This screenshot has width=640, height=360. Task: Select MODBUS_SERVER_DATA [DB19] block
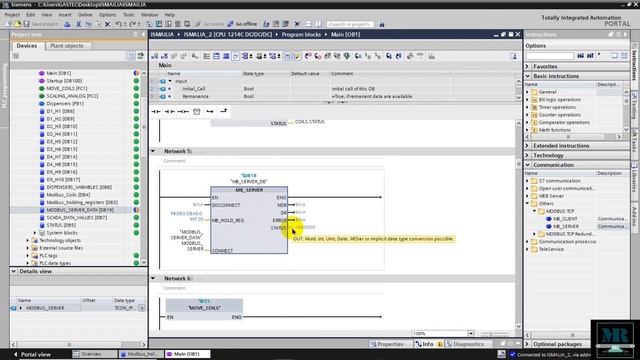coord(80,210)
